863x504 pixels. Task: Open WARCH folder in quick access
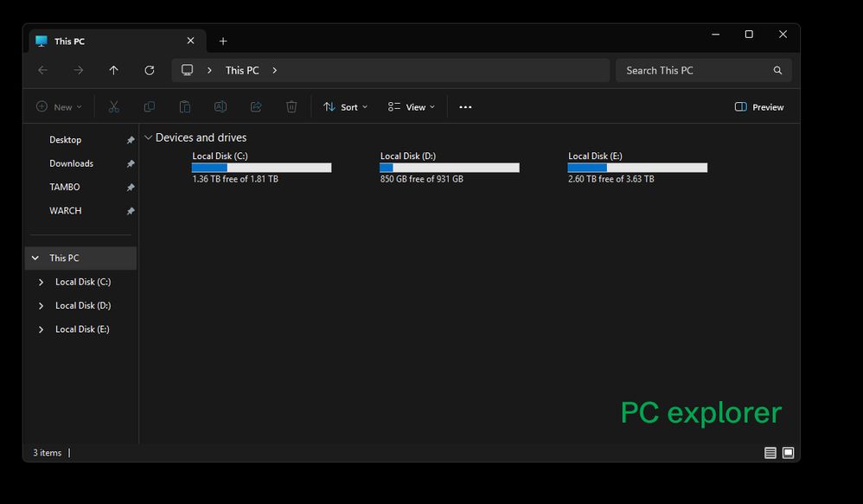click(66, 211)
